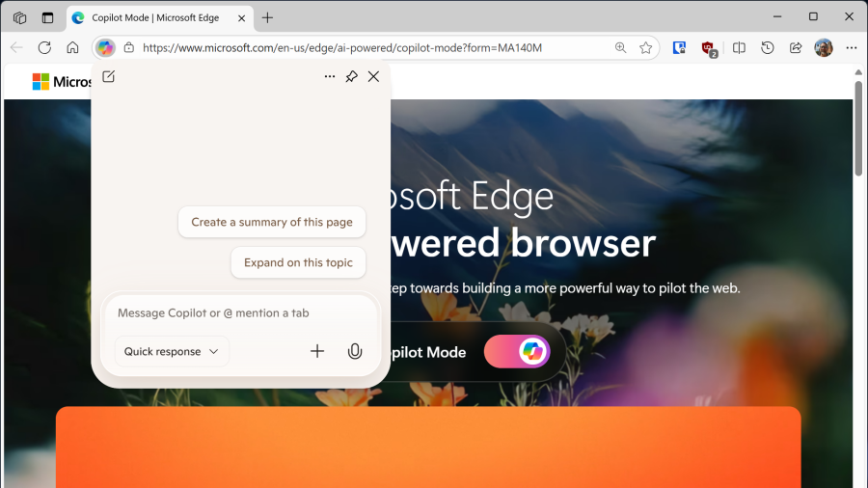Screen dimensions: 868x488
Task: Go back with the back arrow
Action: (x=16, y=47)
